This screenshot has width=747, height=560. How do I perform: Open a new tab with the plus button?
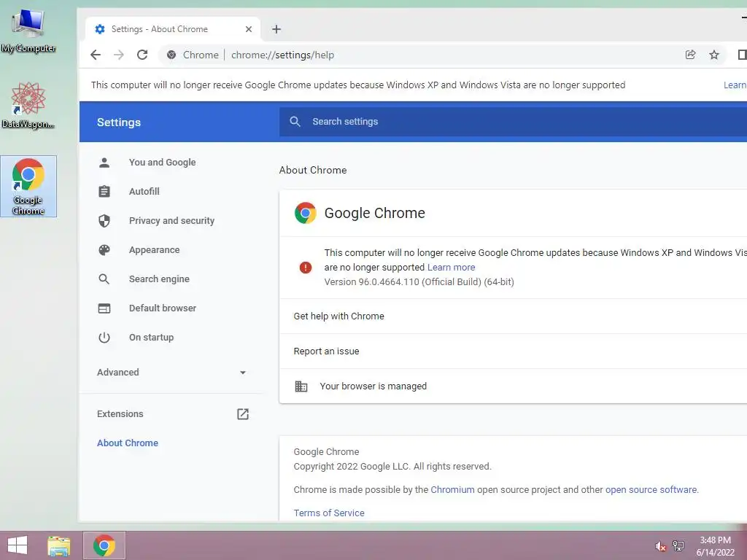276,29
